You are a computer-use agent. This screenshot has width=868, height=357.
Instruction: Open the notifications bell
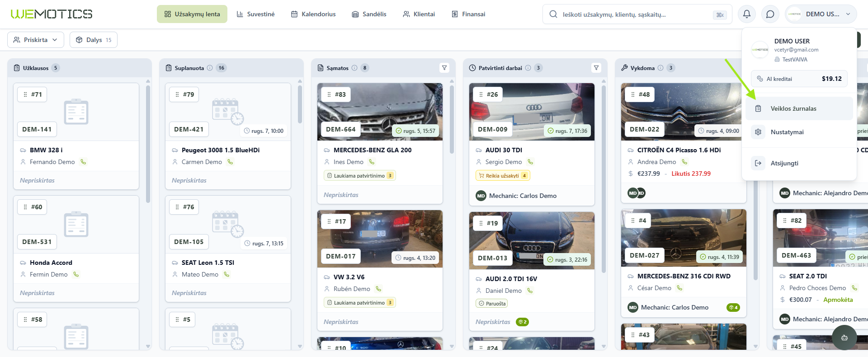[x=747, y=14]
